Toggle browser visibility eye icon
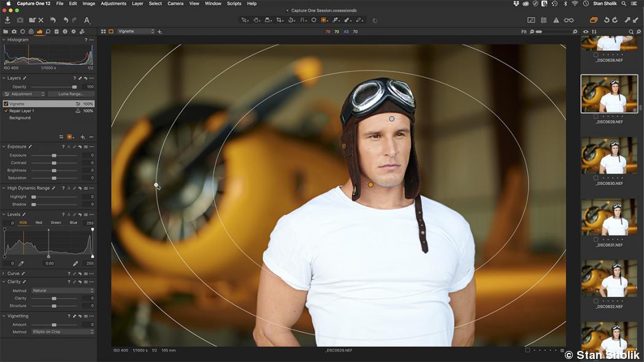 [x=586, y=32]
